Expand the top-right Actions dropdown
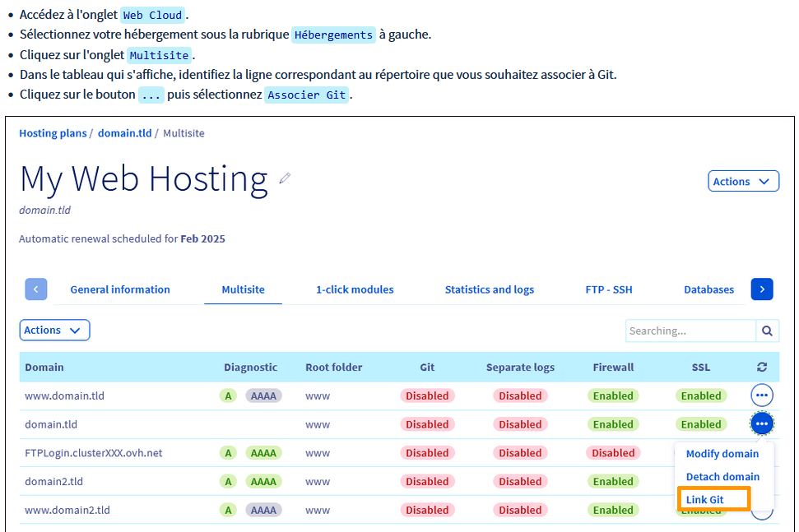This screenshot has height=532, width=799. tap(742, 182)
